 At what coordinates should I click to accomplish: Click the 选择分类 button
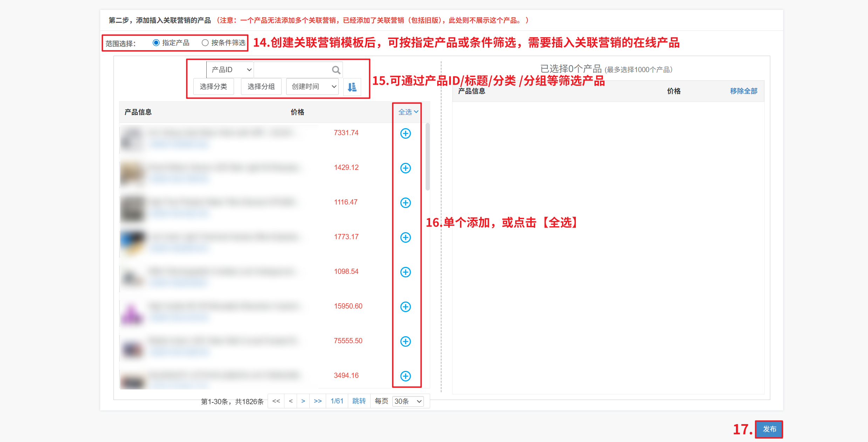pyautogui.click(x=213, y=87)
